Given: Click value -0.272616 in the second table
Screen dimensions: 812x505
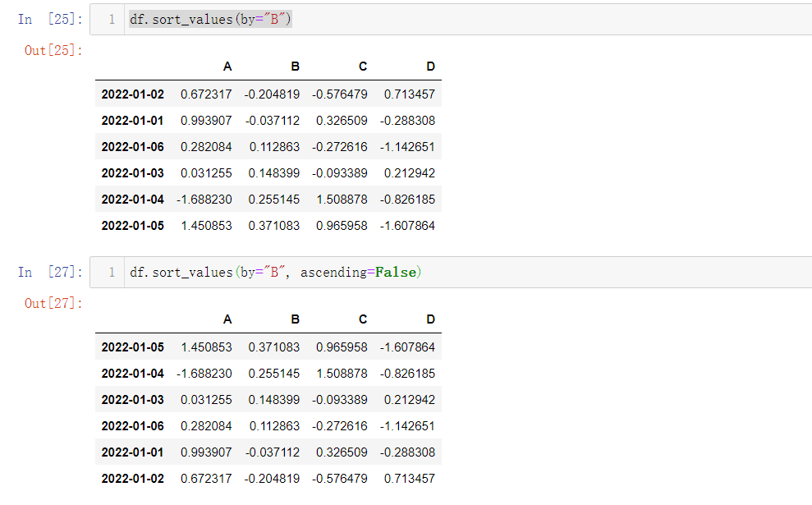Looking at the screenshot, I should tap(340, 426).
